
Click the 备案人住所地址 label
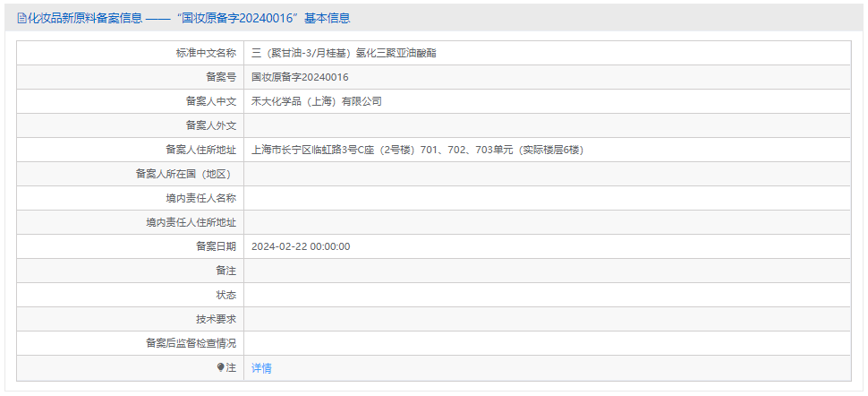point(200,150)
